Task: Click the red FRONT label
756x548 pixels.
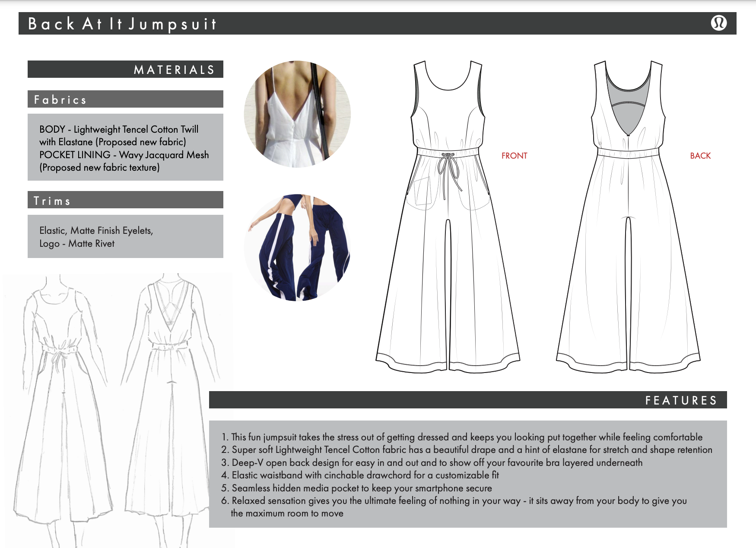Action: tap(514, 156)
